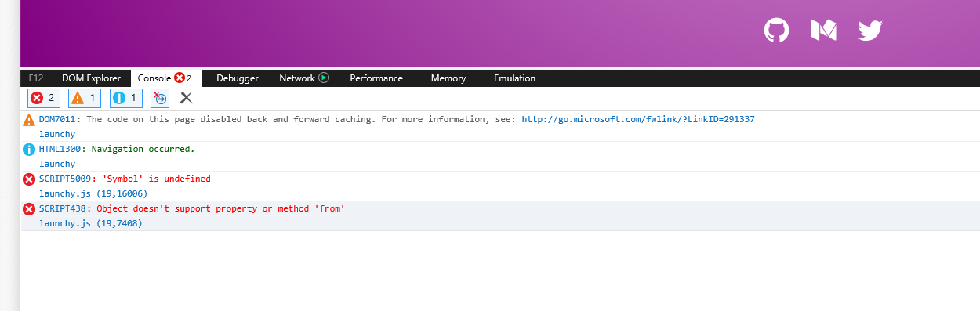Open the Memory tab
Viewport: 980px width, 311px height.
pyautogui.click(x=448, y=78)
